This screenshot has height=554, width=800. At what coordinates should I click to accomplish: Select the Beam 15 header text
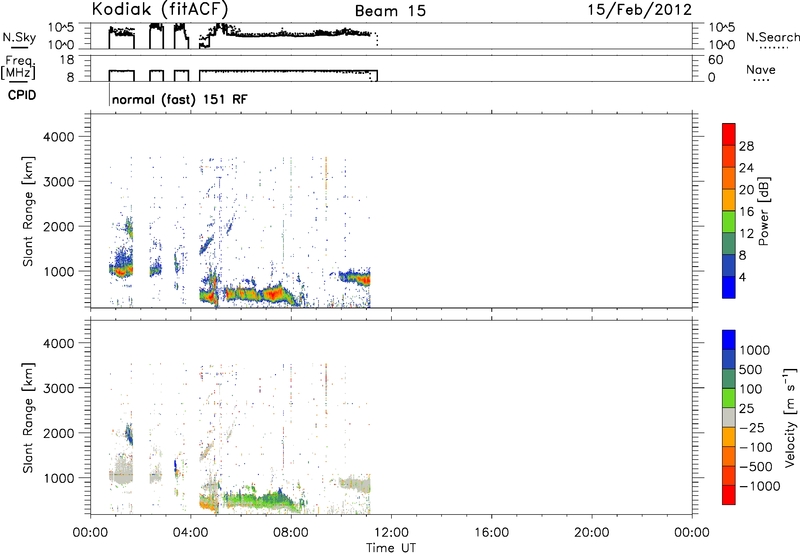tap(390, 11)
